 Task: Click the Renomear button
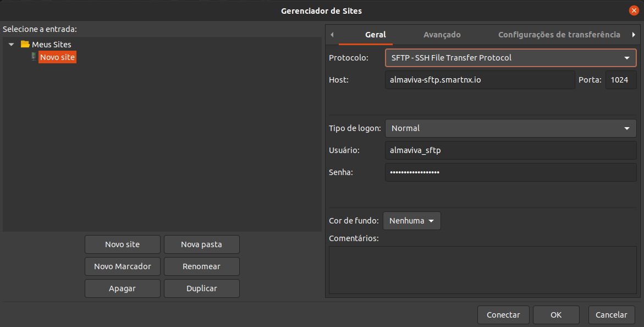pos(202,266)
